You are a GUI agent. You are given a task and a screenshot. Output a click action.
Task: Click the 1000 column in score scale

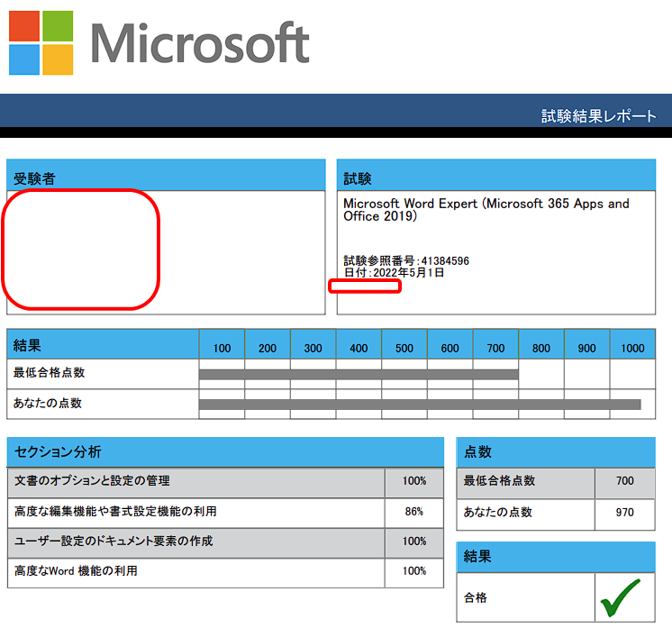point(632,348)
